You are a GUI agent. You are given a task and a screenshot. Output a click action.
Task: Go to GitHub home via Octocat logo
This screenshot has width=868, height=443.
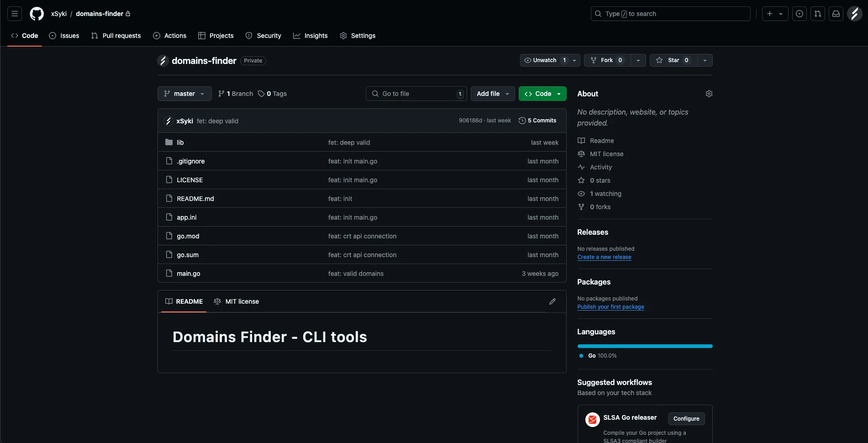pyautogui.click(x=37, y=14)
